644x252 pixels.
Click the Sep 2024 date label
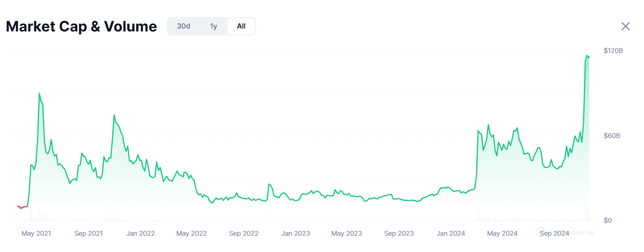tap(555, 233)
